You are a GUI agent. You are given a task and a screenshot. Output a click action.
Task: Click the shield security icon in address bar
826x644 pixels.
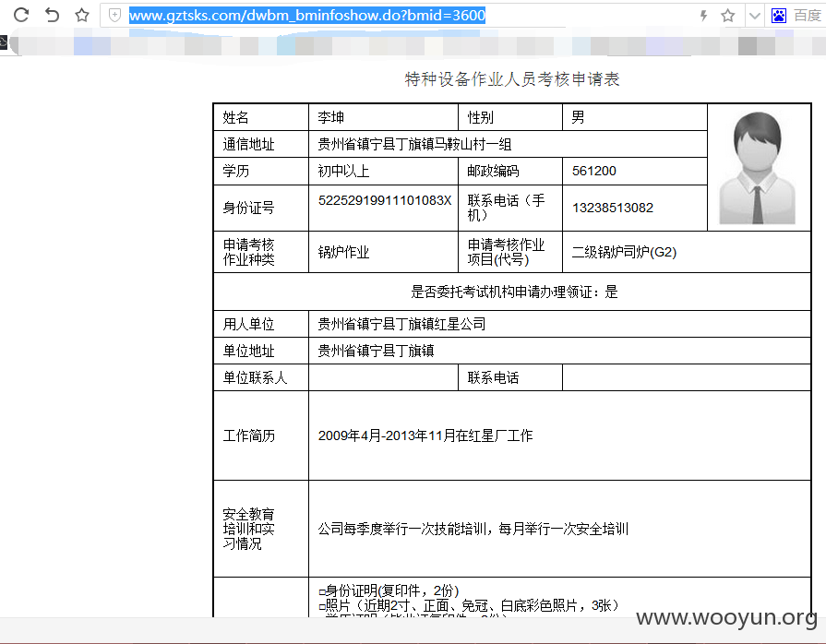[x=114, y=16]
